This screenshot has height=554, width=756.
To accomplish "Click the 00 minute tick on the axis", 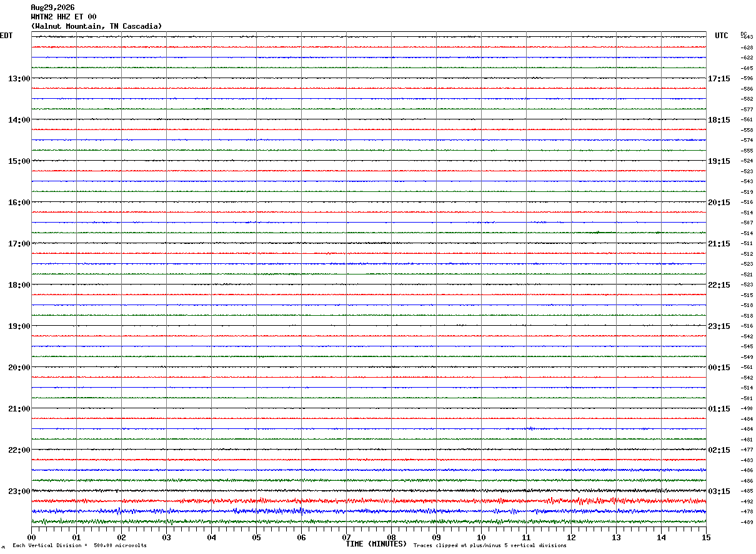I will tap(31, 537).
